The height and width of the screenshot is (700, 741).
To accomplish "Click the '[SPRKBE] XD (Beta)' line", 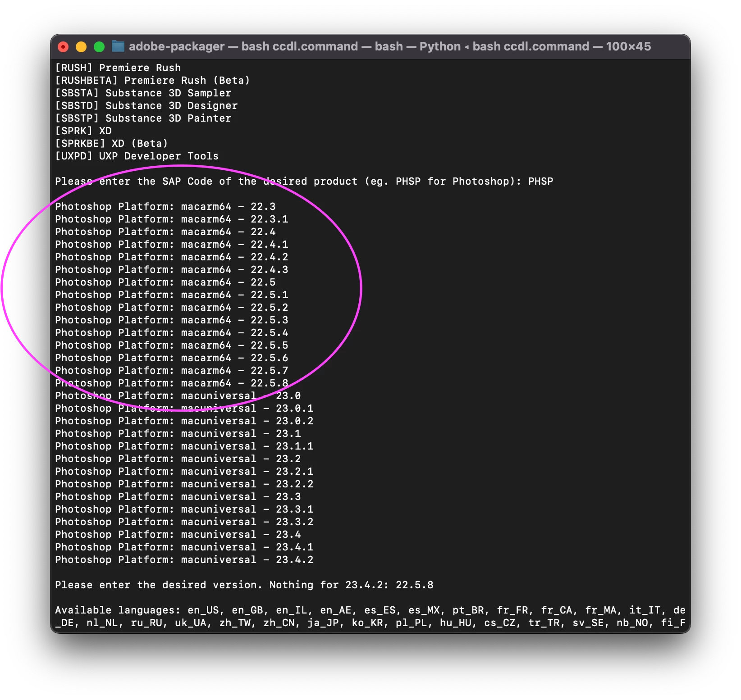I will click(111, 144).
